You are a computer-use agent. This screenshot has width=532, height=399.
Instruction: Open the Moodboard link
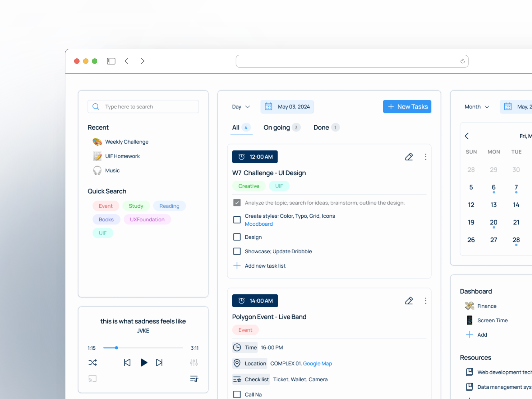259,224
